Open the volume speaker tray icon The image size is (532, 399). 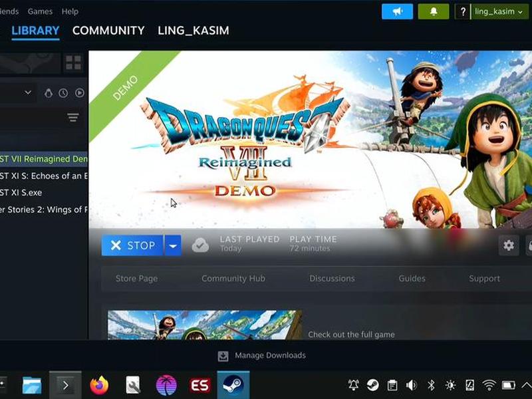point(412,385)
